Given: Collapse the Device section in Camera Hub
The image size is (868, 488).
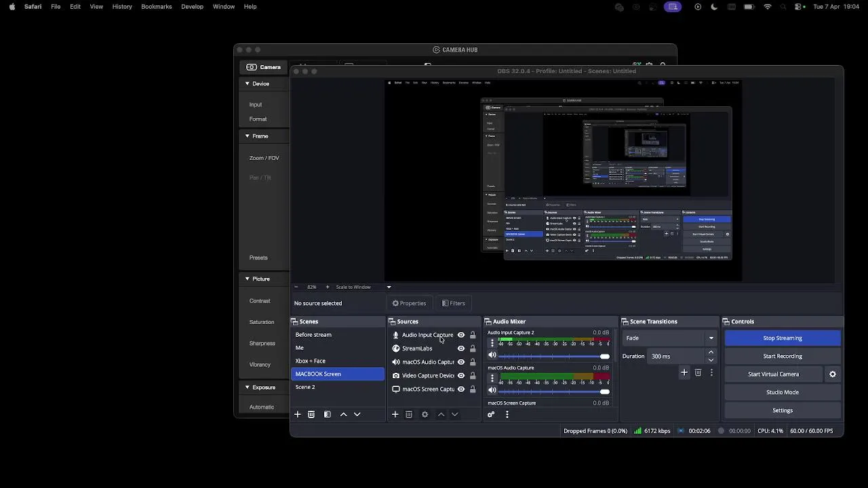Looking at the screenshot, I should (x=248, y=83).
